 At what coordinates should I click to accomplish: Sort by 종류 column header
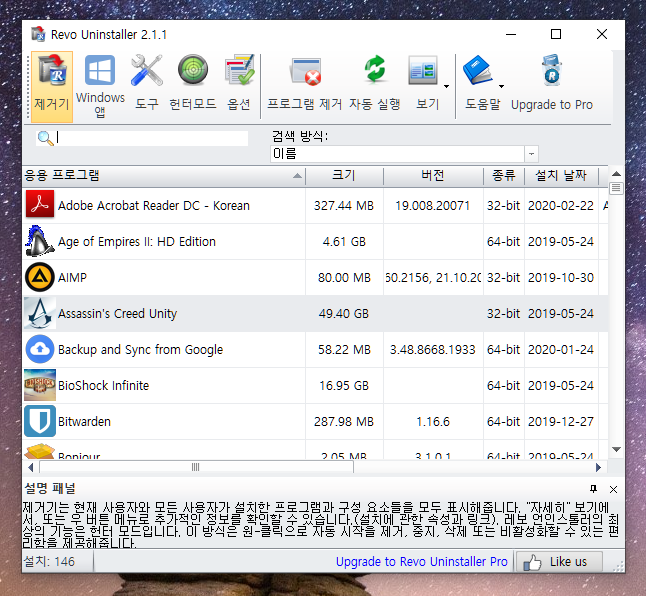pos(503,175)
